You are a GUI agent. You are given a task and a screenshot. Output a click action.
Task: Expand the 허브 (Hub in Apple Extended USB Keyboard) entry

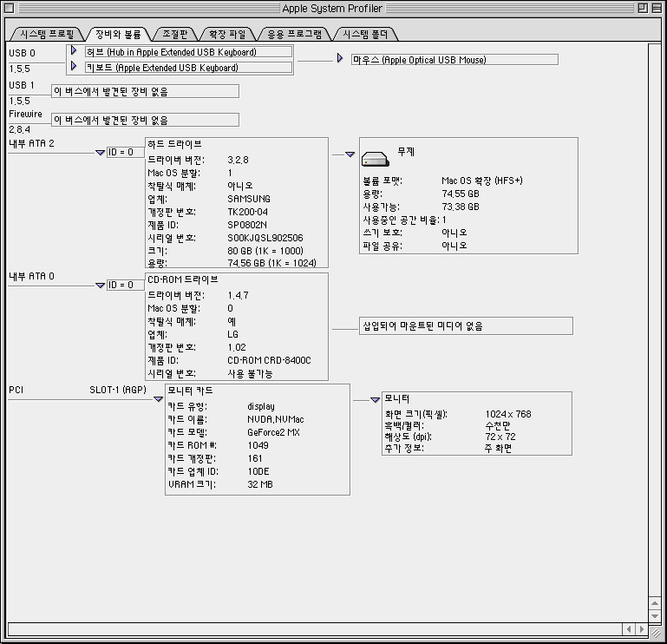point(75,51)
